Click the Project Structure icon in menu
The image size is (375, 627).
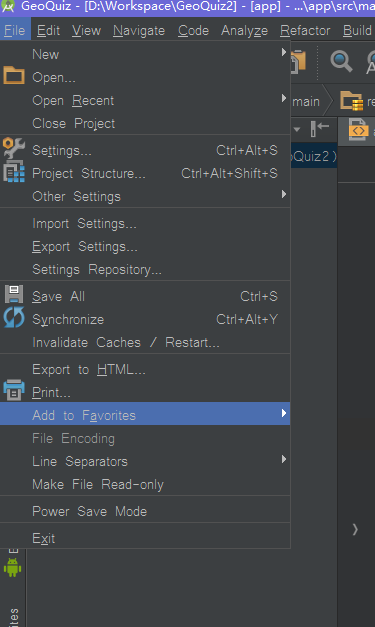point(14,172)
